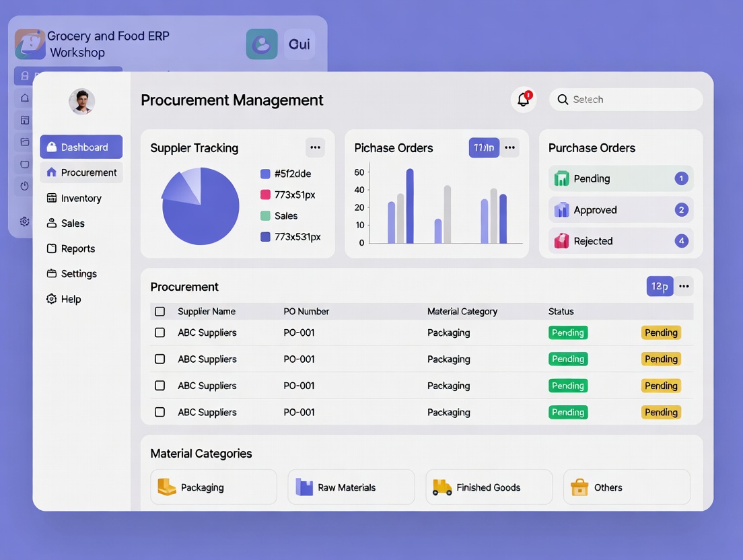The image size is (743, 560).
Task: Click the notification bell icon
Action: tap(523, 100)
